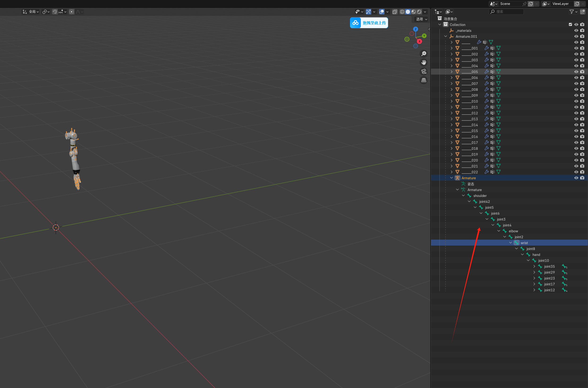Expand the joint35 bone children
Screen dimensions: 588x388
pos(534,266)
